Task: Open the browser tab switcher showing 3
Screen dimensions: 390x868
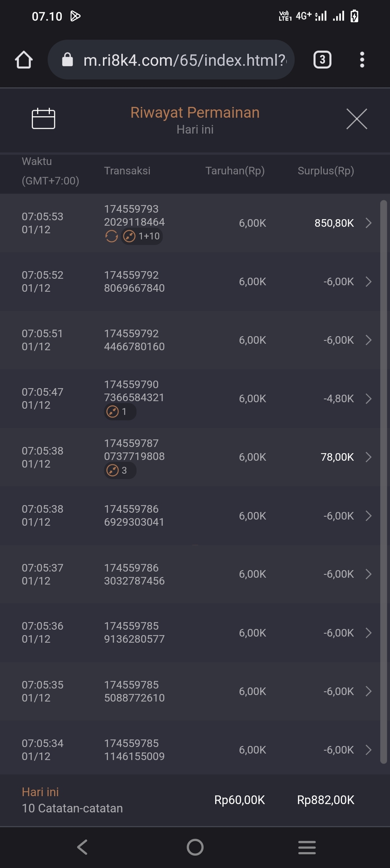Action: (322, 60)
